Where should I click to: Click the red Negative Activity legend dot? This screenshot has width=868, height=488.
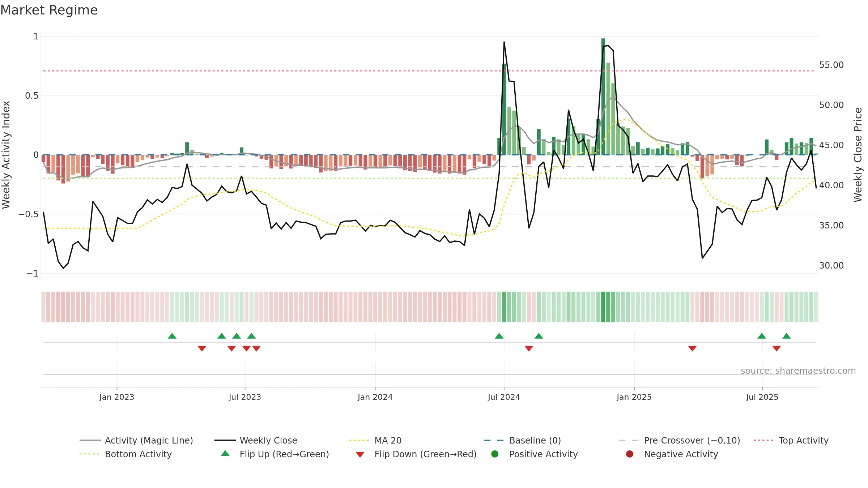point(630,454)
